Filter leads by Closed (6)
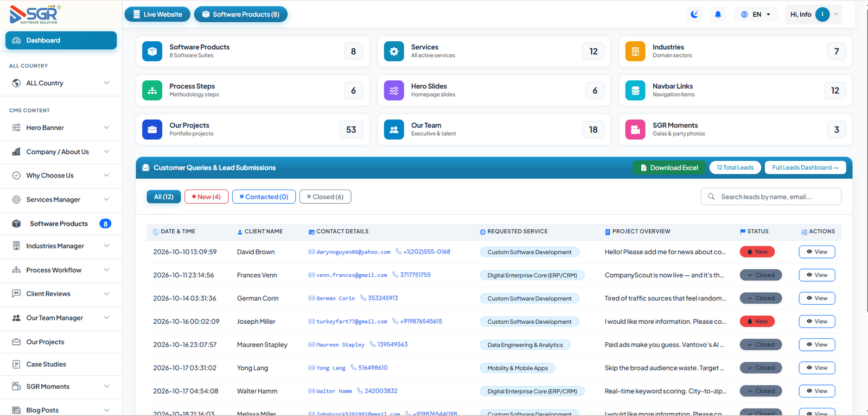 [x=325, y=197]
